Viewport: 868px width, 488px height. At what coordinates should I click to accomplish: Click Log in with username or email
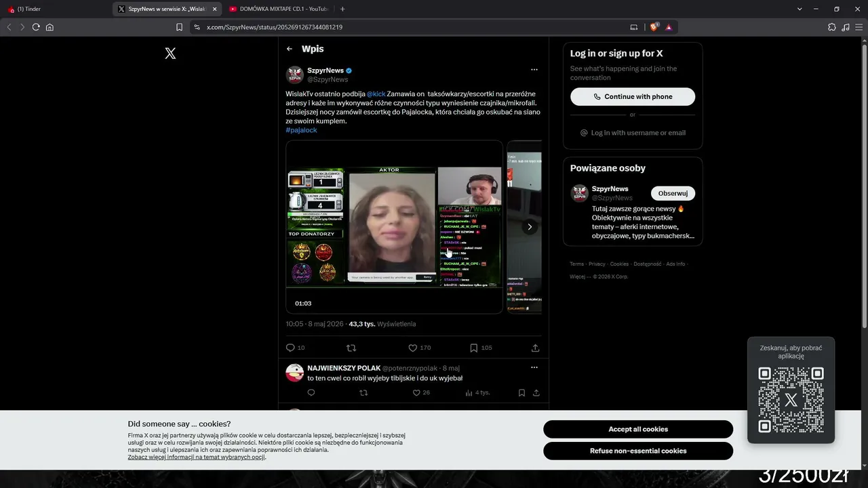coord(633,133)
